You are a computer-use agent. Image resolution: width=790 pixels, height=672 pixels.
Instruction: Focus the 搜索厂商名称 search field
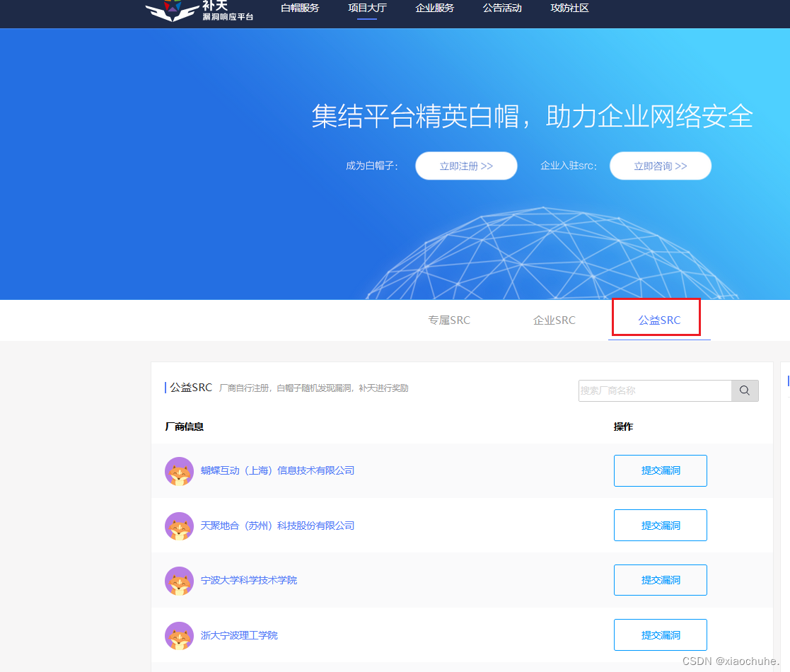pyautogui.click(x=655, y=390)
